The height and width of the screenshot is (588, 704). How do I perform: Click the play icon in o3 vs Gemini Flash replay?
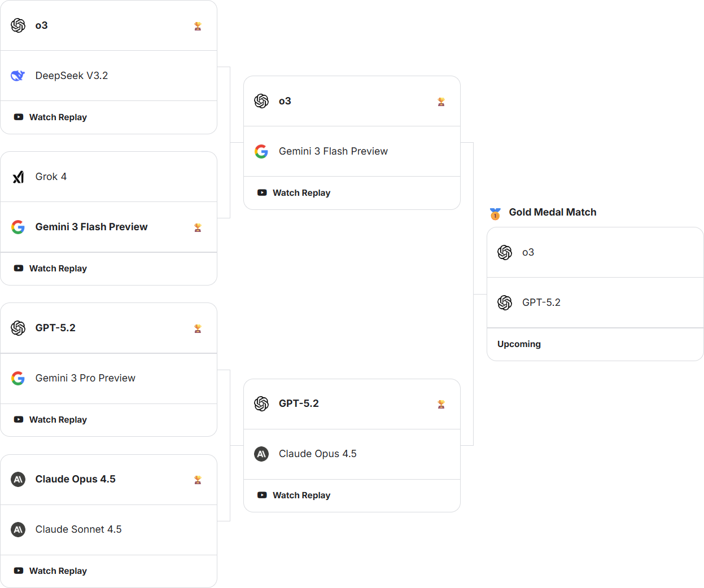click(262, 192)
